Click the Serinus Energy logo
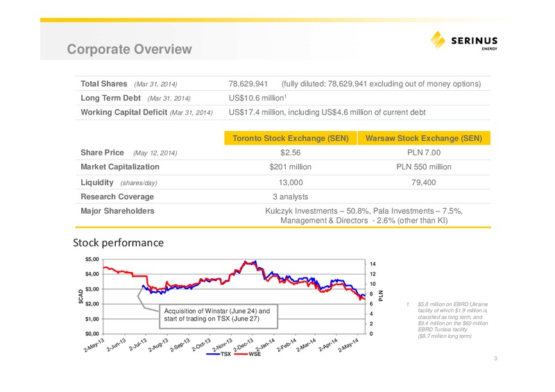The image size is (555, 392). (x=464, y=40)
